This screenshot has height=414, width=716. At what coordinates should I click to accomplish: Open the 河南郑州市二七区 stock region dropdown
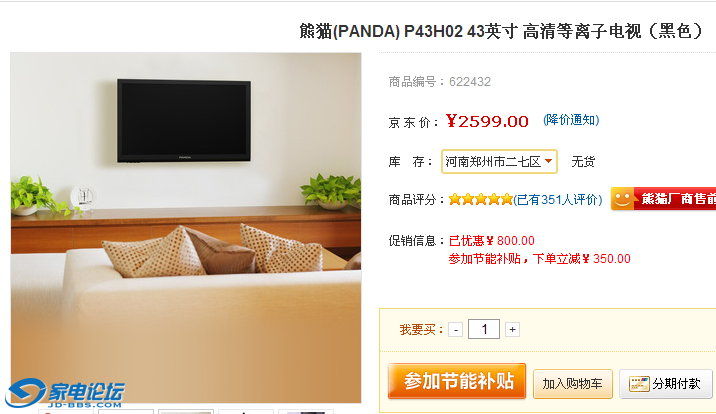[499, 161]
